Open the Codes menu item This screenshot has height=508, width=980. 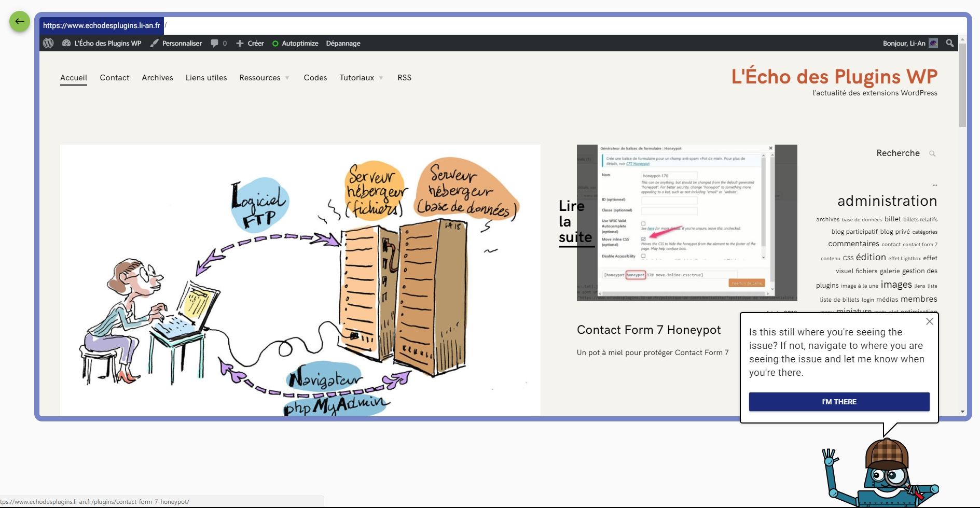(315, 78)
